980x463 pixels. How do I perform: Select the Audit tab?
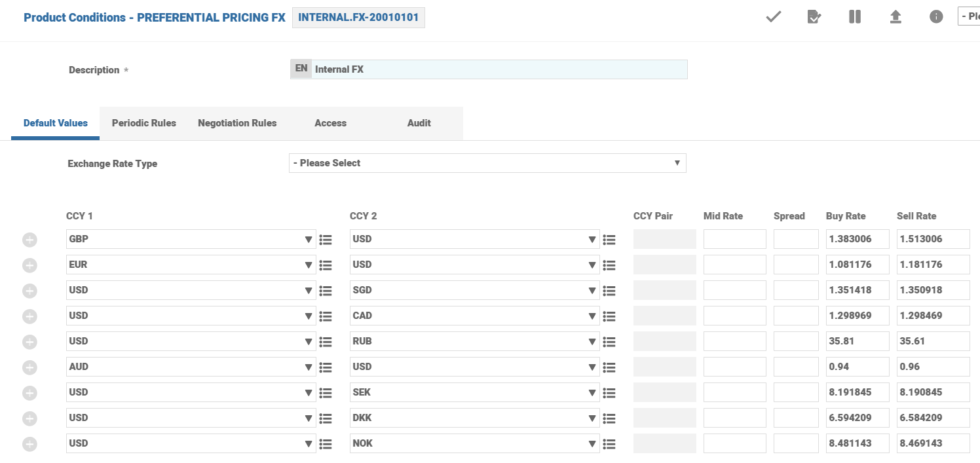point(419,123)
